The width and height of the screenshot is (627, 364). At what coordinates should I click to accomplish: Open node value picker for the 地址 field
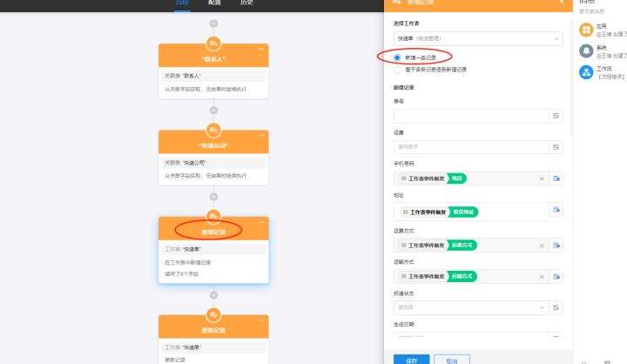tap(556, 210)
